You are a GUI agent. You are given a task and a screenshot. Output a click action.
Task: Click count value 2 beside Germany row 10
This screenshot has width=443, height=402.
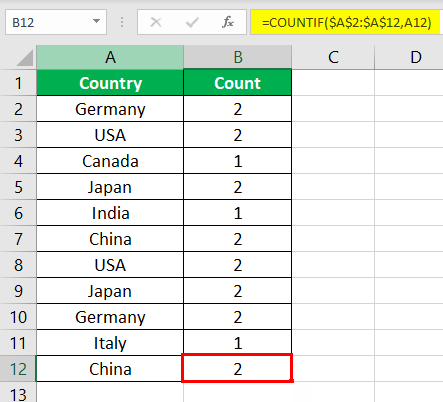tap(237, 317)
